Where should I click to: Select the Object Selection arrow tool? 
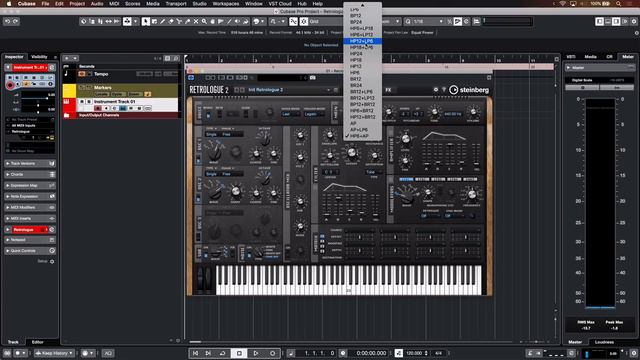(x=146, y=21)
